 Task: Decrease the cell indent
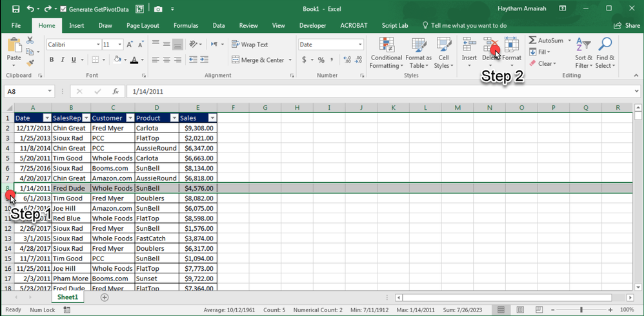pyautogui.click(x=193, y=60)
